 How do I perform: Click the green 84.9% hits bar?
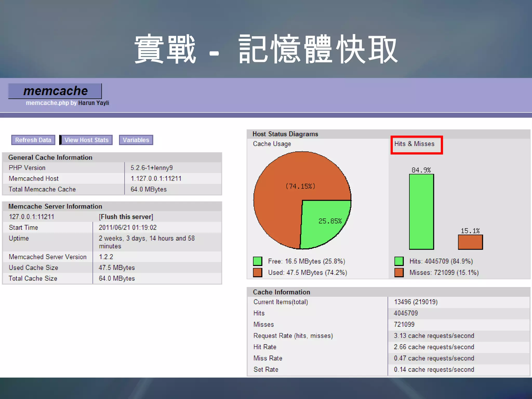pyautogui.click(x=421, y=212)
